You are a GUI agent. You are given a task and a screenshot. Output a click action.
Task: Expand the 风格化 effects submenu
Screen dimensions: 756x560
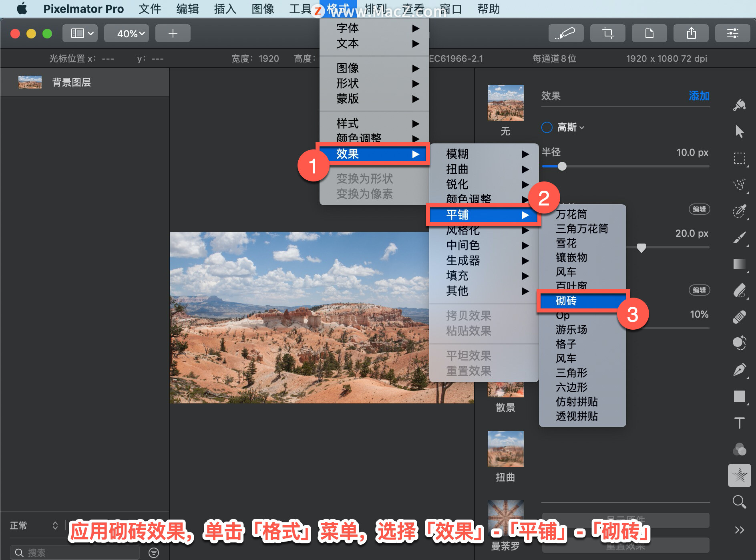click(484, 230)
